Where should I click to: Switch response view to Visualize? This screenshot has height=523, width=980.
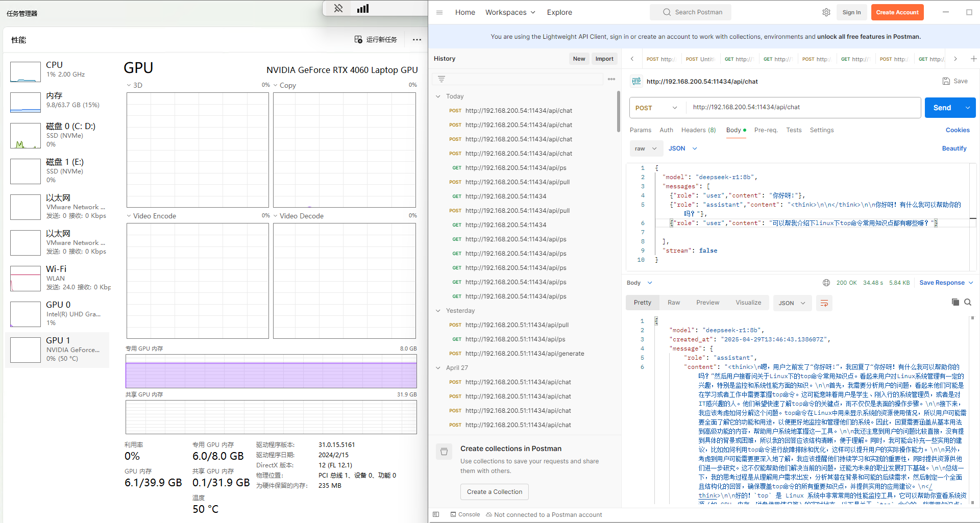tap(748, 303)
